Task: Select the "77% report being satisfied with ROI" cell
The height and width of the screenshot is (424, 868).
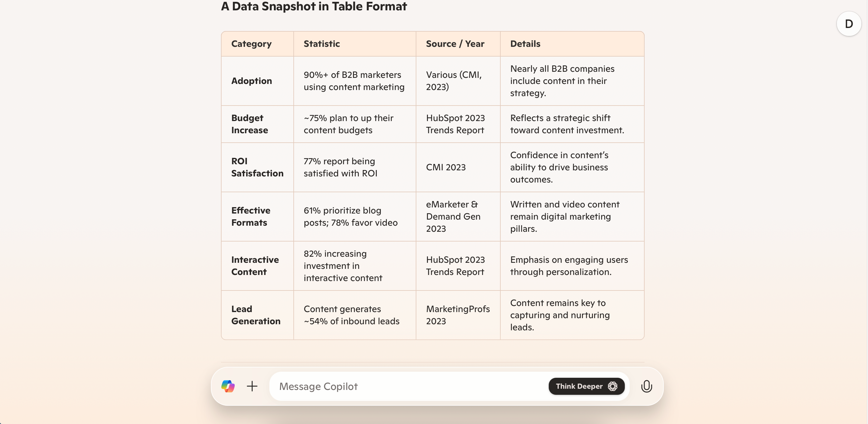Action: (340, 167)
